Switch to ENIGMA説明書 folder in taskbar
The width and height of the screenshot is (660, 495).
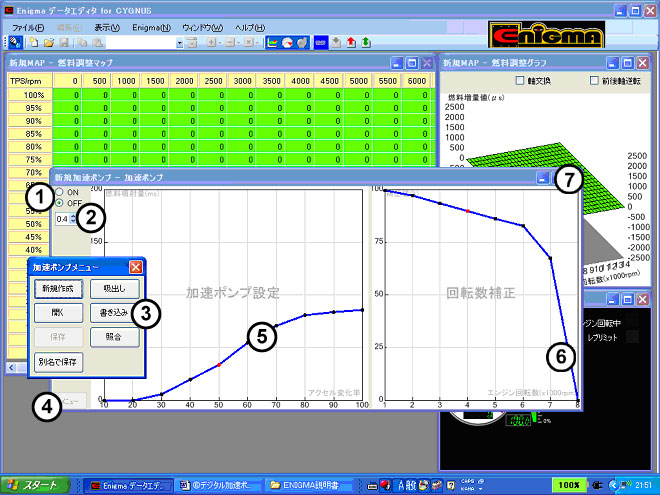point(310,486)
